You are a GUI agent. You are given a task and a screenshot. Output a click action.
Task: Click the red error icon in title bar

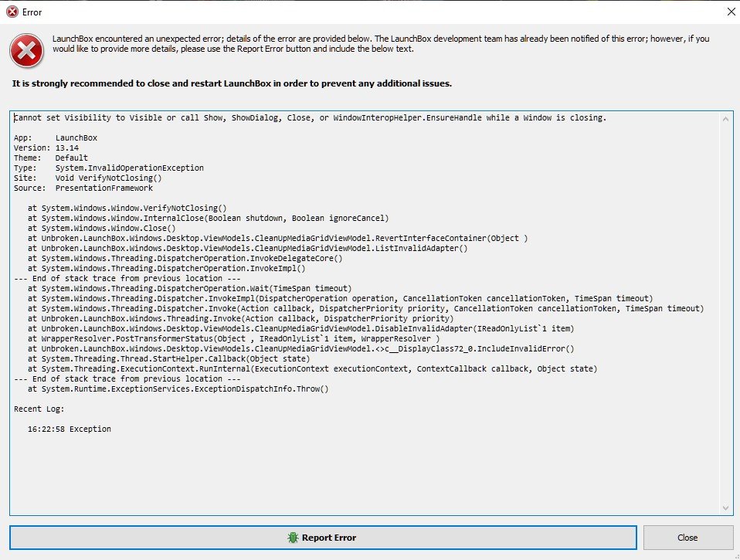[12, 12]
